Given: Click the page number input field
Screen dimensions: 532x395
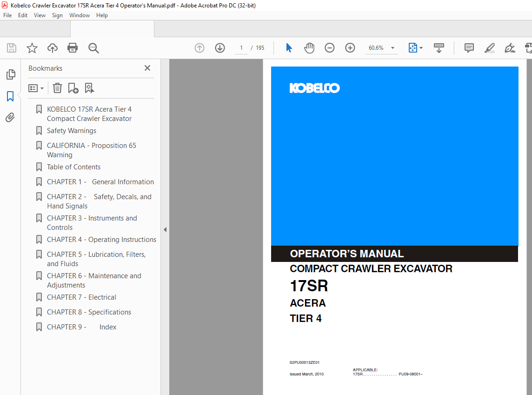Looking at the screenshot, I should pos(241,48).
